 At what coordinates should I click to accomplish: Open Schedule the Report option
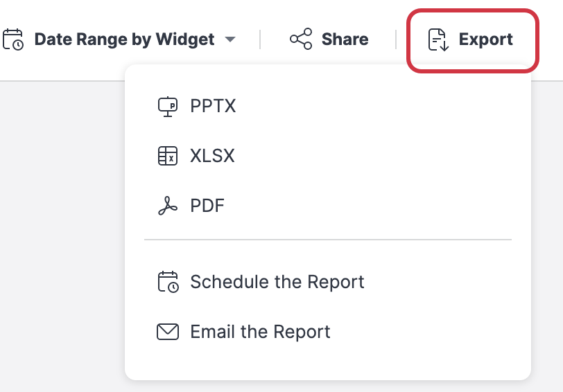coord(277,282)
